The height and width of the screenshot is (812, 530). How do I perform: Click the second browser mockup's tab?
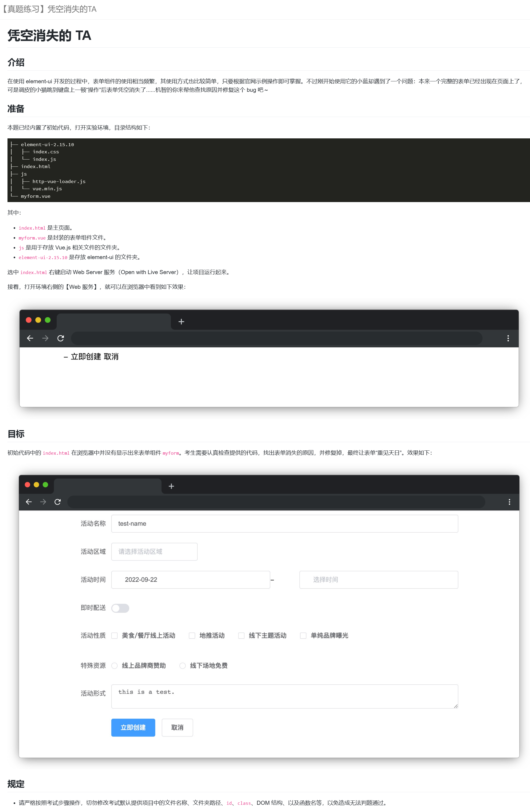click(x=108, y=486)
